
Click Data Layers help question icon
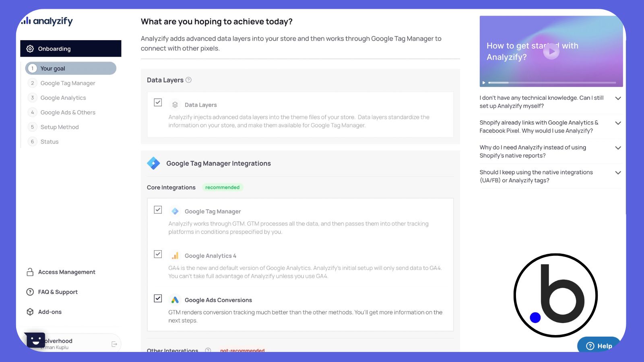click(188, 80)
